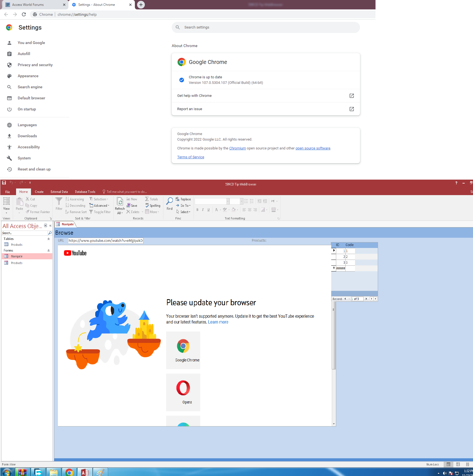Open Windows Start button

7,472
